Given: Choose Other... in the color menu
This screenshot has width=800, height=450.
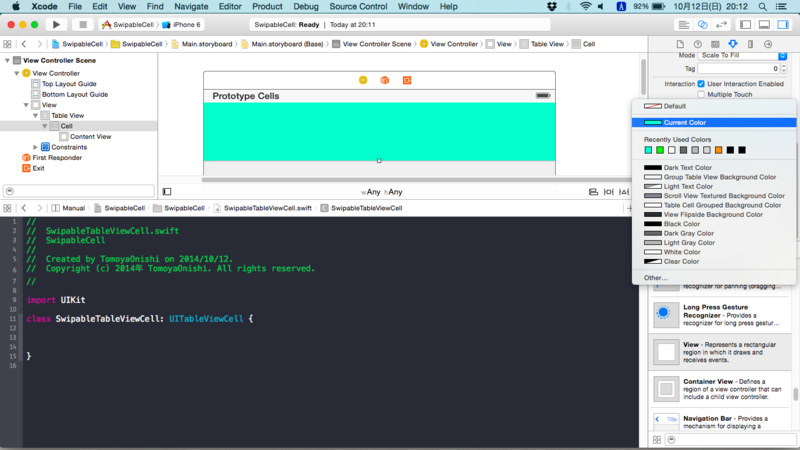Looking at the screenshot, I should click(714, 278).
